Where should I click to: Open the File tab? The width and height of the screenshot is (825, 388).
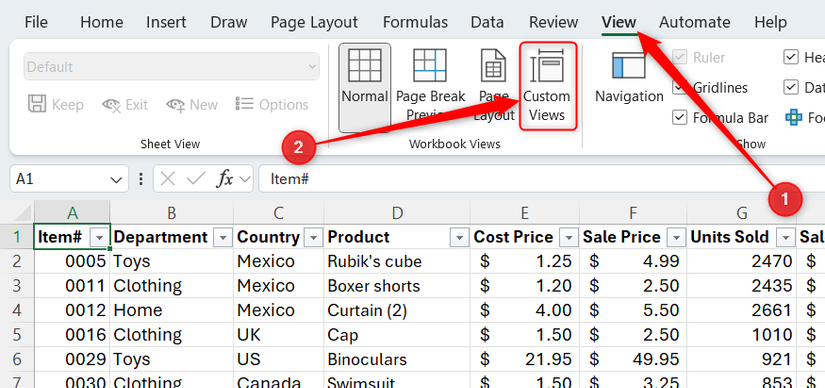click(x=36, y=22)
